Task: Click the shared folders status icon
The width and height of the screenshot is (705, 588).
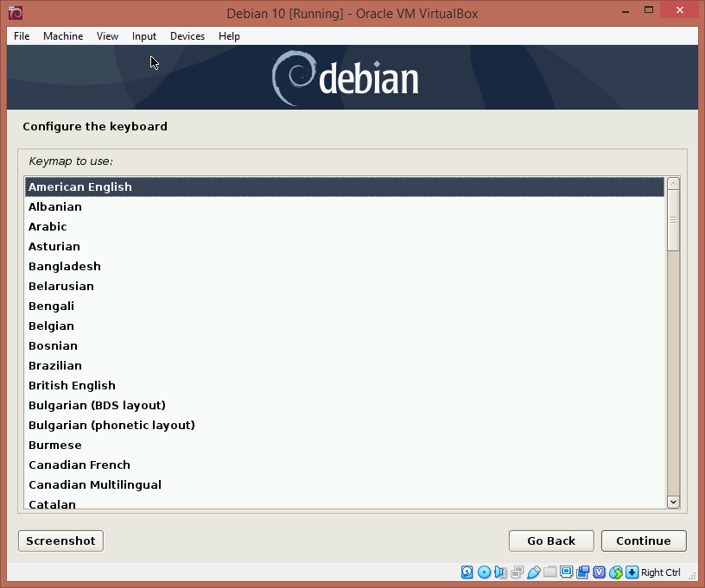Action: [549, 572]
